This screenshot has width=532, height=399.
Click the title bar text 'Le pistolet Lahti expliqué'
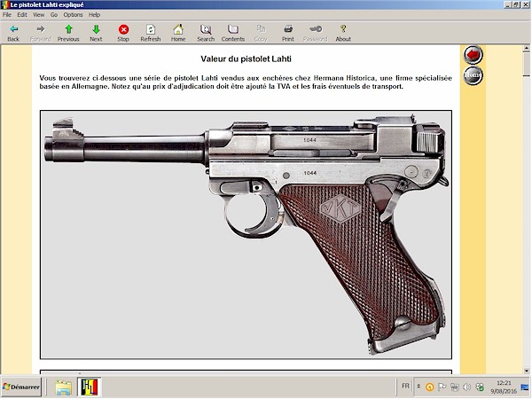(47, 4)
